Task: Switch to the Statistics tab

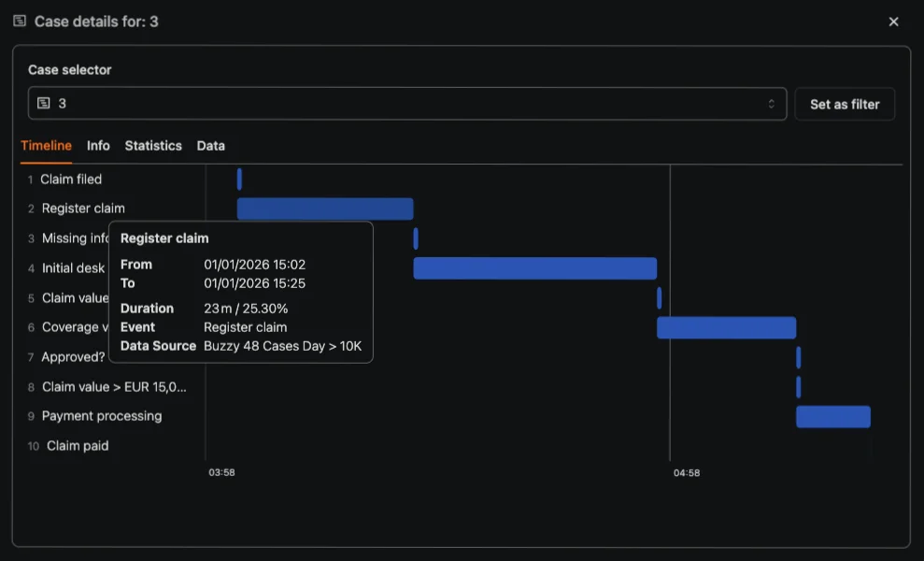Action: [x=153, y=146]
